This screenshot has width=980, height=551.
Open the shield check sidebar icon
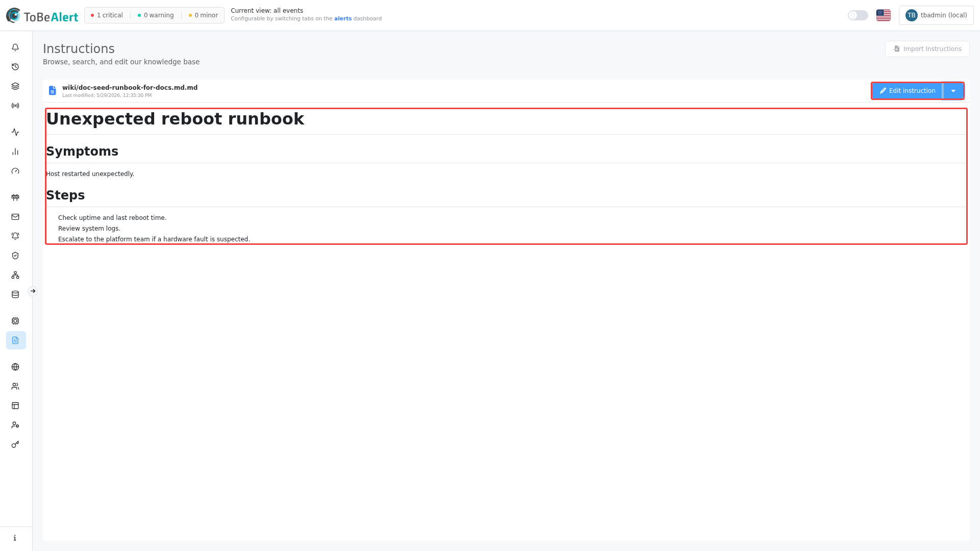tap(15, 256)
